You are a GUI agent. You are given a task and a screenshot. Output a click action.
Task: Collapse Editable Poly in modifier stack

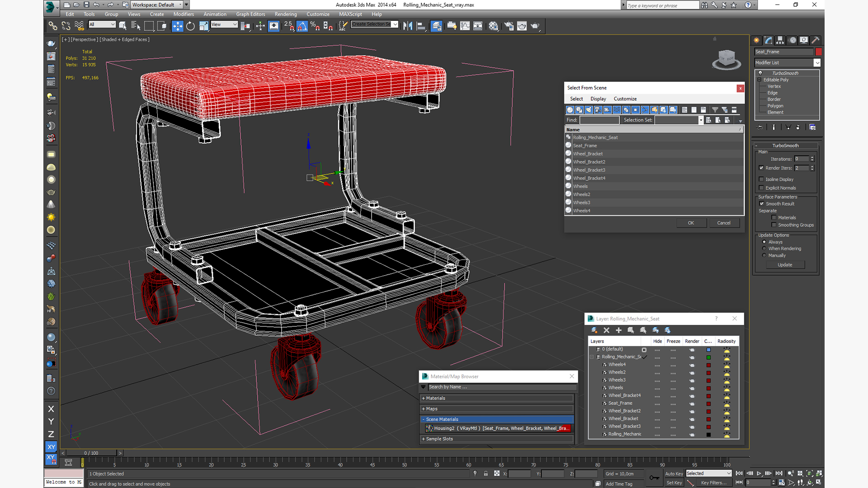(x=759, y=80)
